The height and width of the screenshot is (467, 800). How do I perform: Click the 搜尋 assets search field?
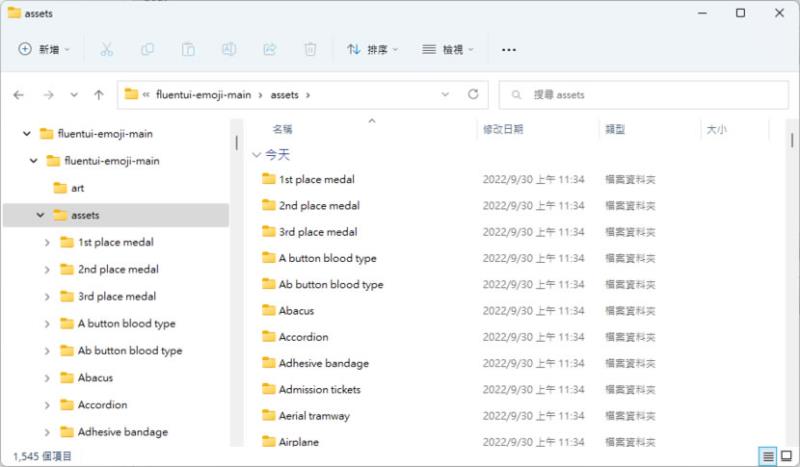coord(644,95)
